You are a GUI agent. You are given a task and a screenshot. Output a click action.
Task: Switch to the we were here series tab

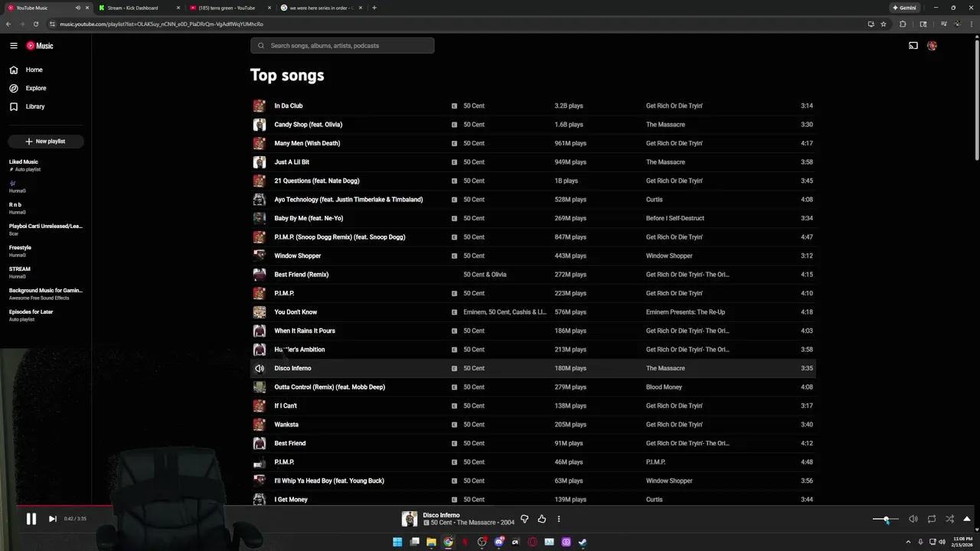pyautogui.click(x=319, y=8)
